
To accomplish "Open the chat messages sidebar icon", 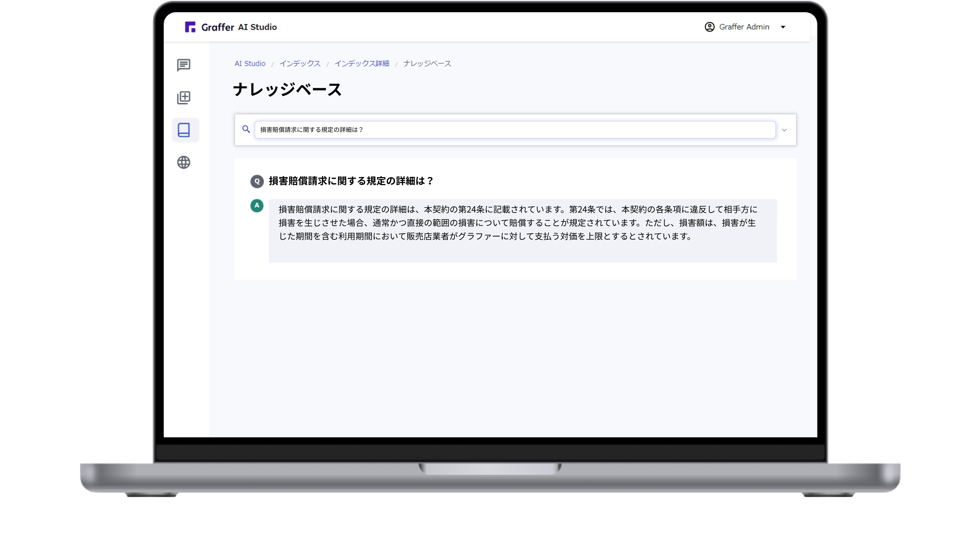I will tap(184, 65).
